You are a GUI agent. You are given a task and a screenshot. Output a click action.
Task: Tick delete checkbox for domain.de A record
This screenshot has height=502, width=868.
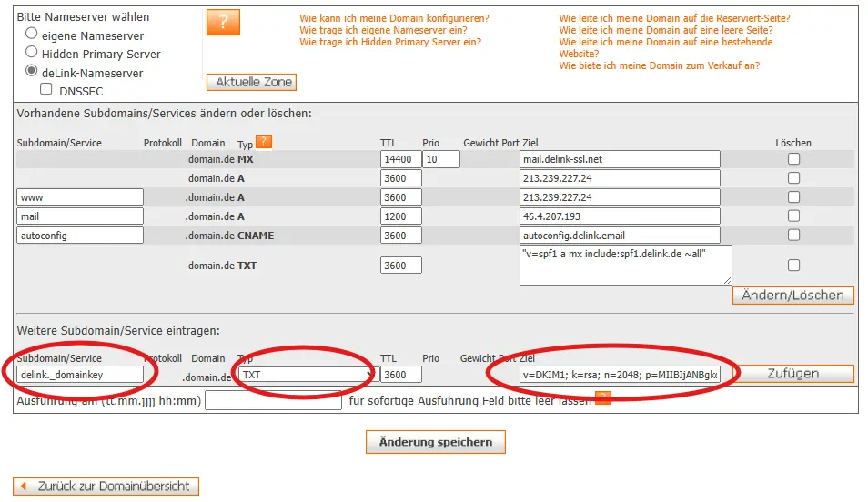793,178
